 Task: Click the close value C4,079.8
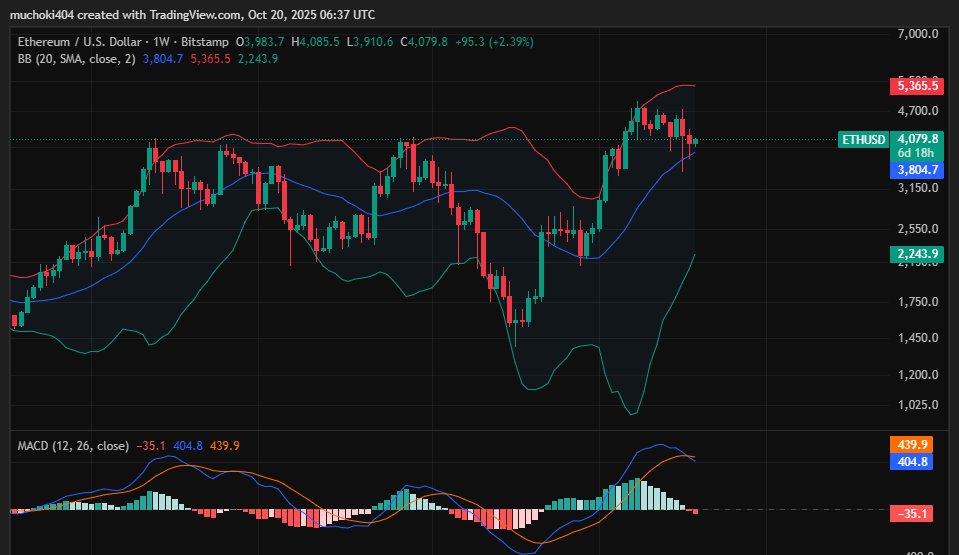point(424,42)
